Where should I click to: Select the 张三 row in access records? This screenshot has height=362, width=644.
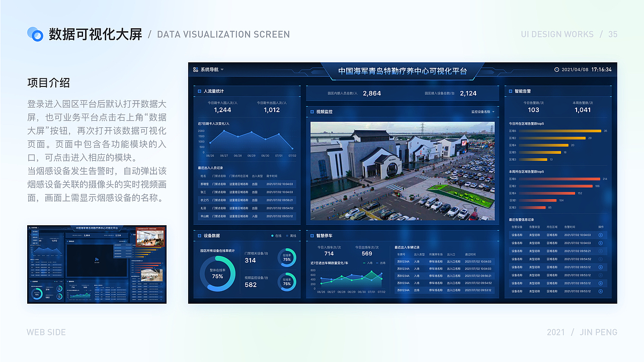pos(247,192)
